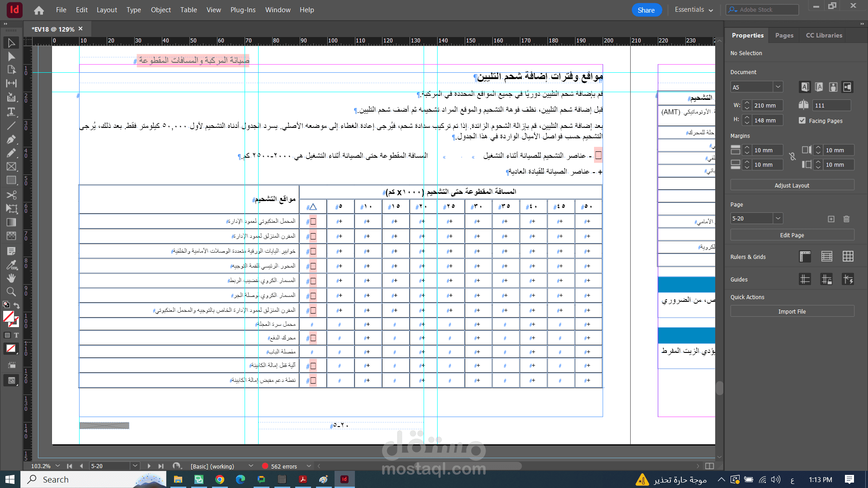Click the delete page trash icon
868x488 pixels.
point(846,219)
